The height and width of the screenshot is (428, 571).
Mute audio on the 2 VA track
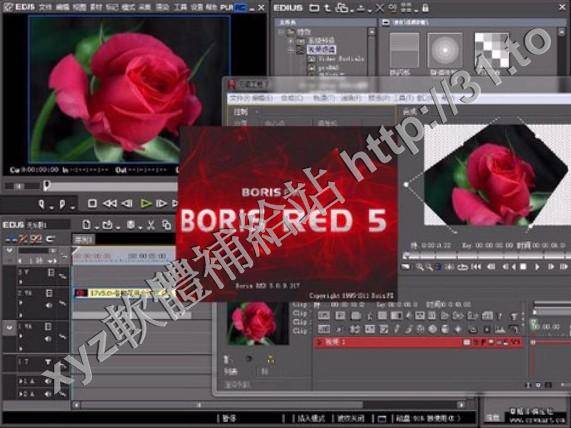point(49,305)
